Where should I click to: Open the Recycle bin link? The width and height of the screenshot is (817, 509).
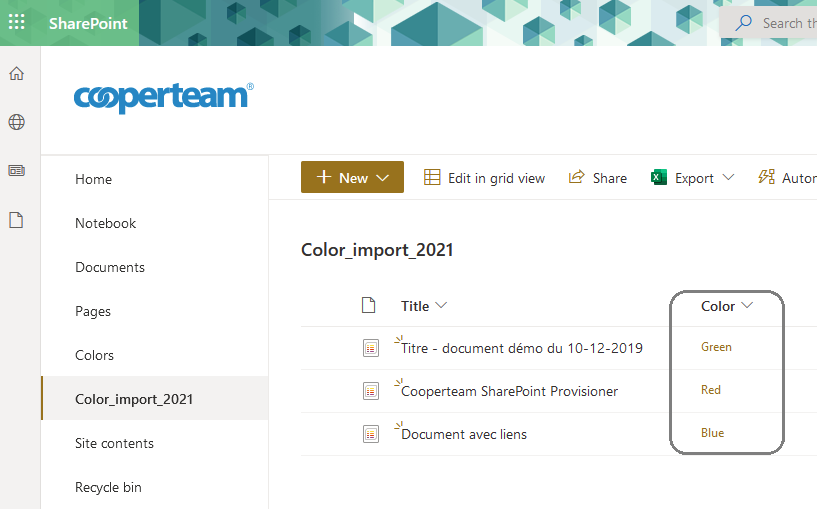(108, 488)
